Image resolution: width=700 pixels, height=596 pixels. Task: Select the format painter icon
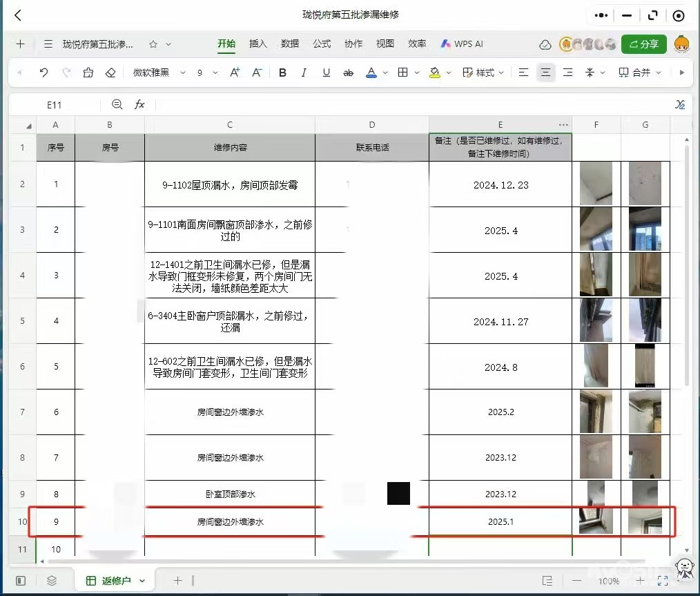[88, 73]
